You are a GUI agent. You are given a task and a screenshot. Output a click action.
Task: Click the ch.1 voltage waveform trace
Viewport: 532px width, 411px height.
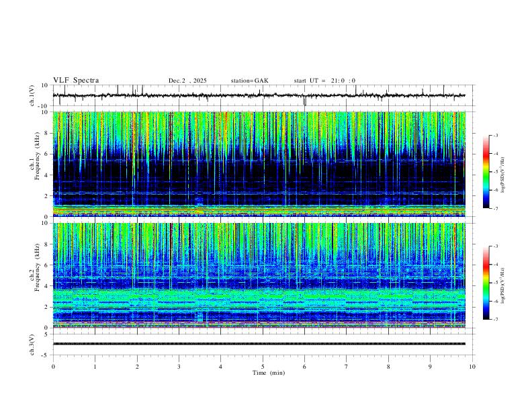click(x=259, y=95)
